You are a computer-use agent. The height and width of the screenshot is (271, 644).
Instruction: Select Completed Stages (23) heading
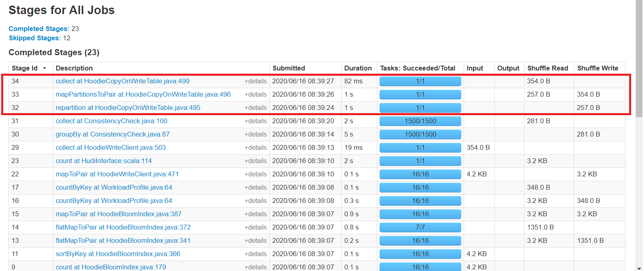[54, 52]
